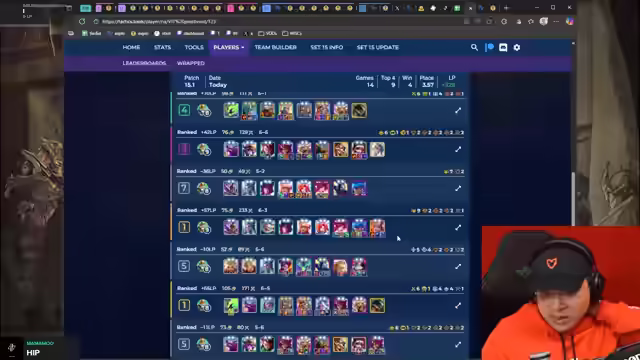
Task: Expand the 4th place match details
Action: pyautogui.click(x=458, y=110)
